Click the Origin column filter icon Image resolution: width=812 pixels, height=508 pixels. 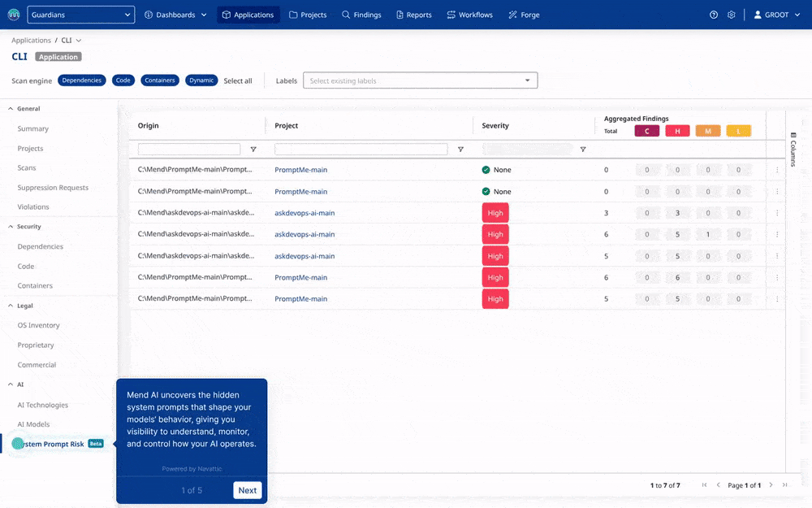pos(253,150)
